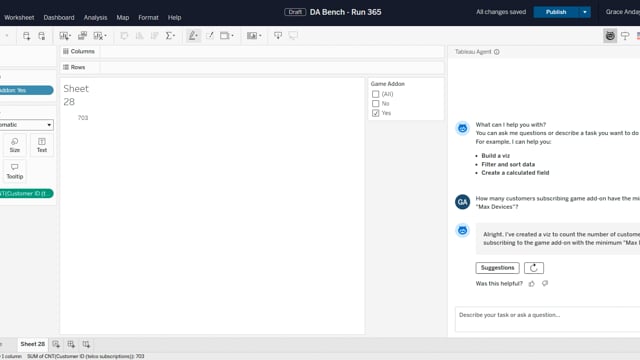Screen dimensions: 640x360
Task: Click the Data Guide icon beside agent icon
Action: point(625,36)
